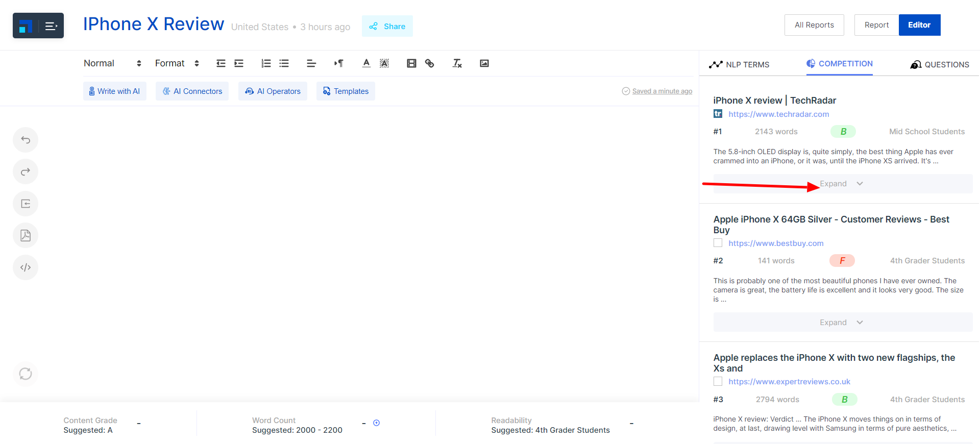Open the Normal paragraph style dropdown
Viewport: 980px width, 444px height.
112,63
